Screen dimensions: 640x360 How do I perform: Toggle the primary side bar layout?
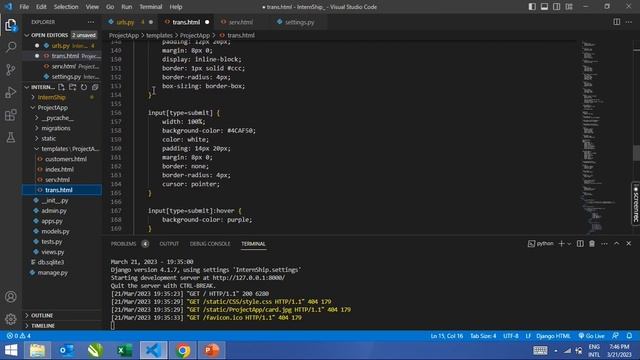click(x=532, y=7)
